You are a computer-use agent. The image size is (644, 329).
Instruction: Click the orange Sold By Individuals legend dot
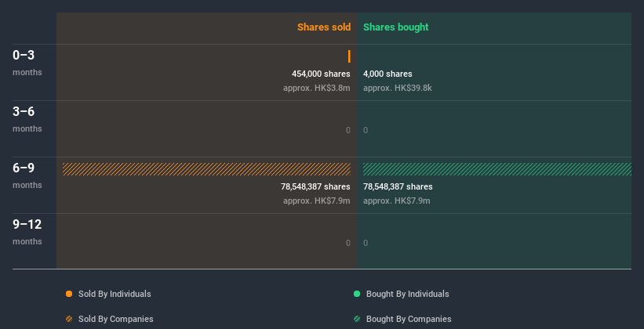(69, 294)
